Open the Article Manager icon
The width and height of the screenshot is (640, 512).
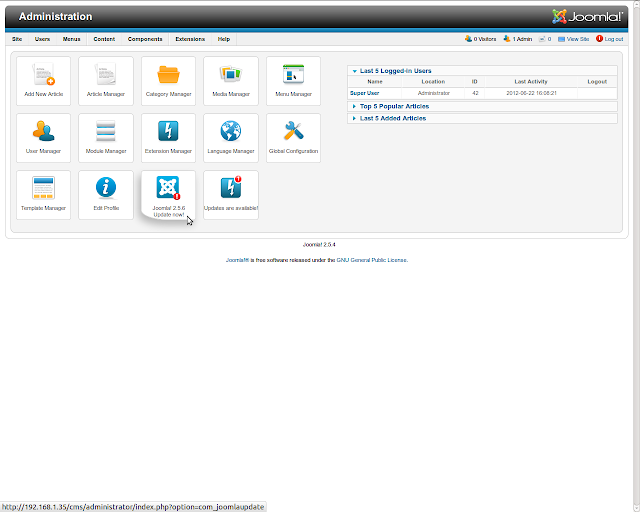106,81
